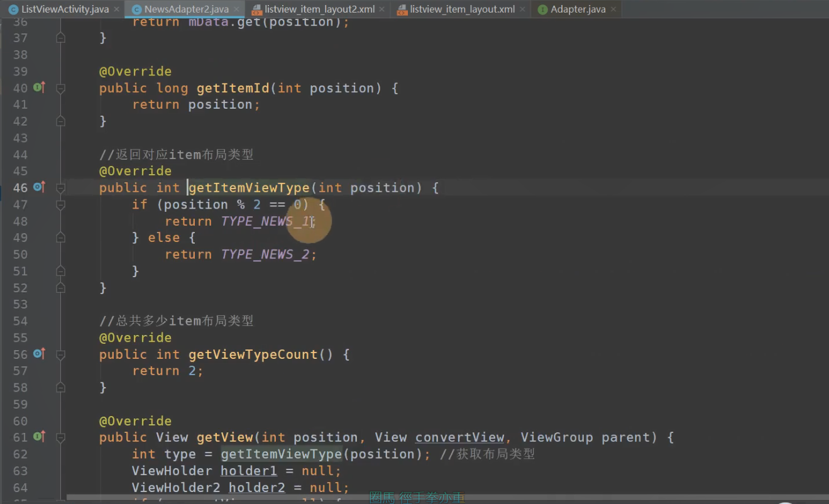Click line number 46 in the gutter
829x504 pixels.
pos(20,188)
